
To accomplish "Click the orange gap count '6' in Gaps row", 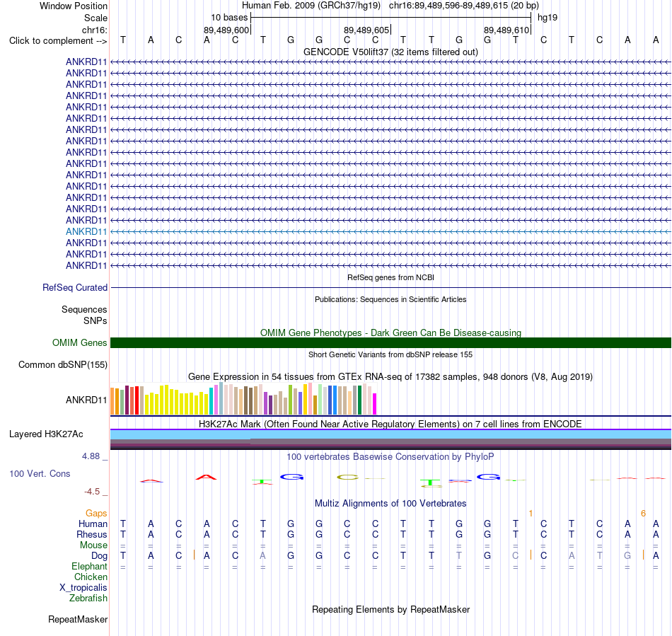I will tap(643, 514).
